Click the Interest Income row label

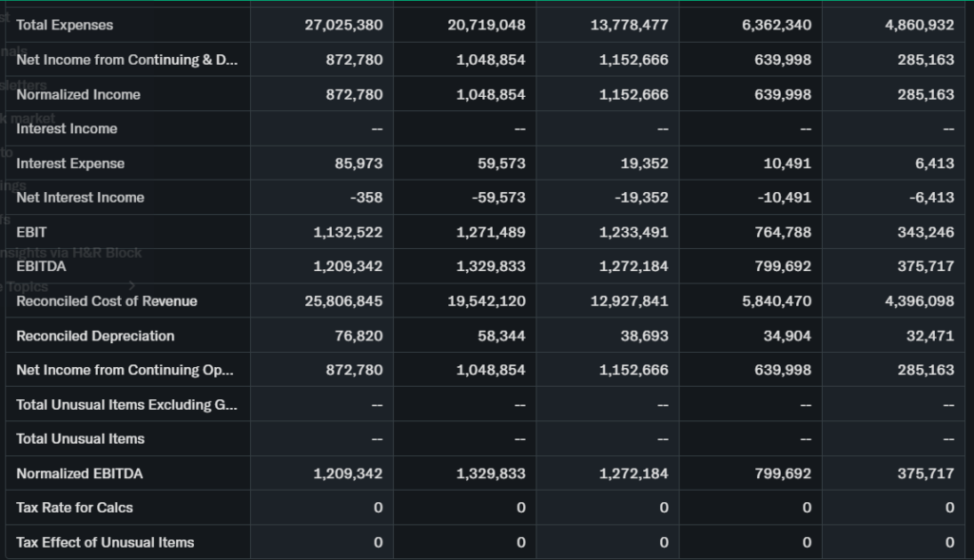67,128
